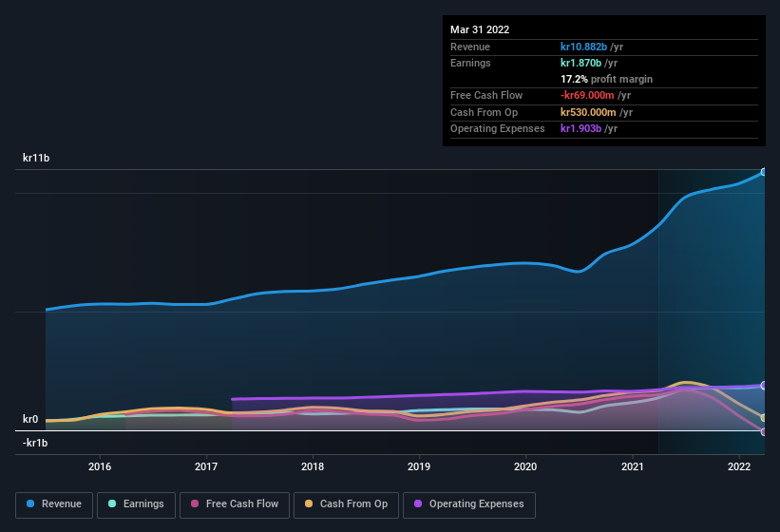Toggle the Earnings series in the legend

pyautogui.click(x=136, y=504)
